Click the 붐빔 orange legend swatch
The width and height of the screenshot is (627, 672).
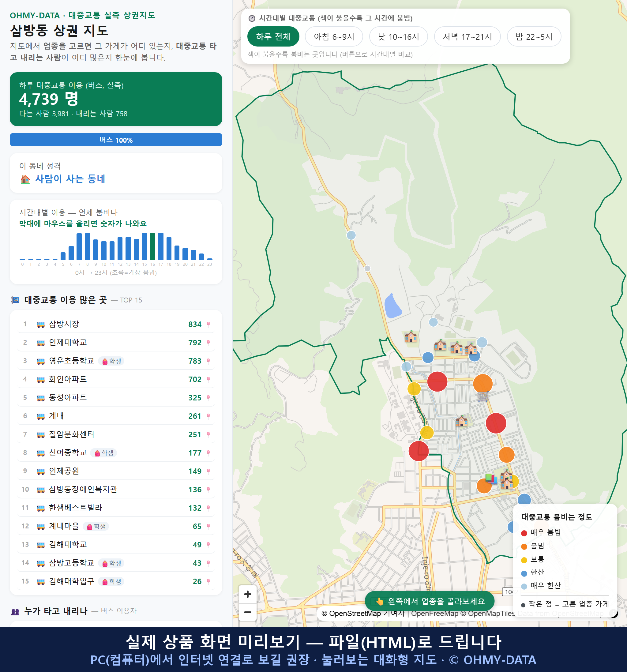tap(524, 546)
